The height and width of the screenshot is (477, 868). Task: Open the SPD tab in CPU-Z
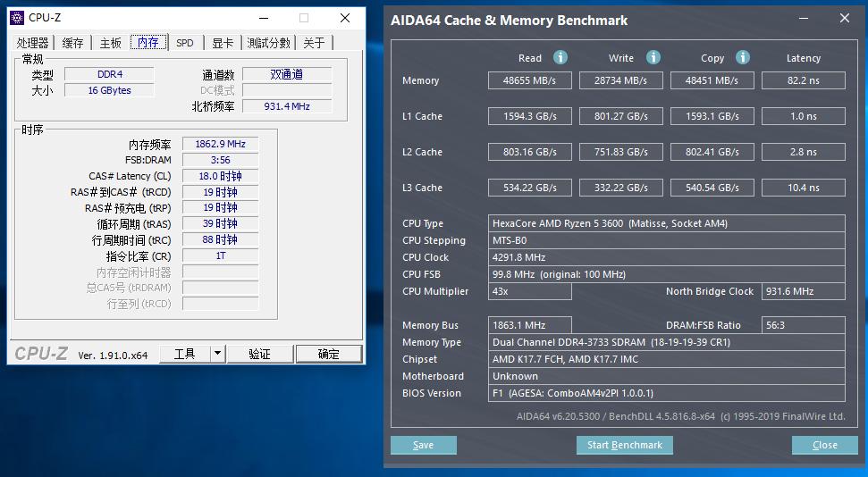(x=185, y=43)
